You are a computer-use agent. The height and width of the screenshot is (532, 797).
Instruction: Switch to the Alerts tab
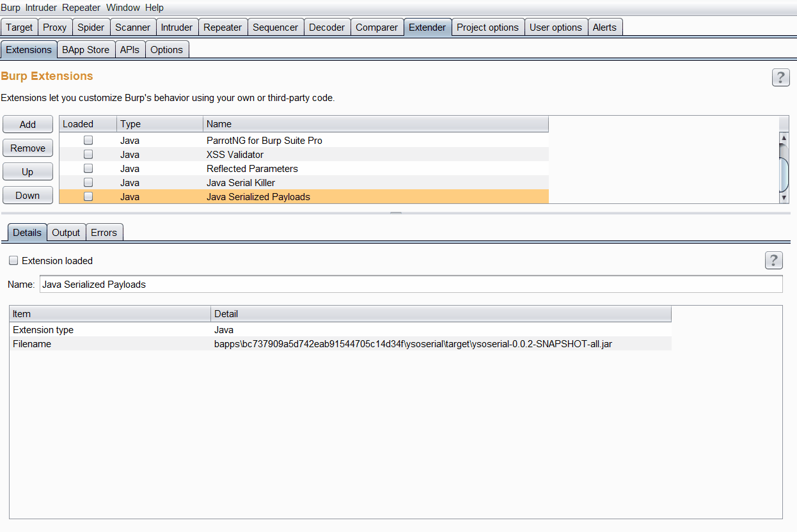click(x=604, y=27)
